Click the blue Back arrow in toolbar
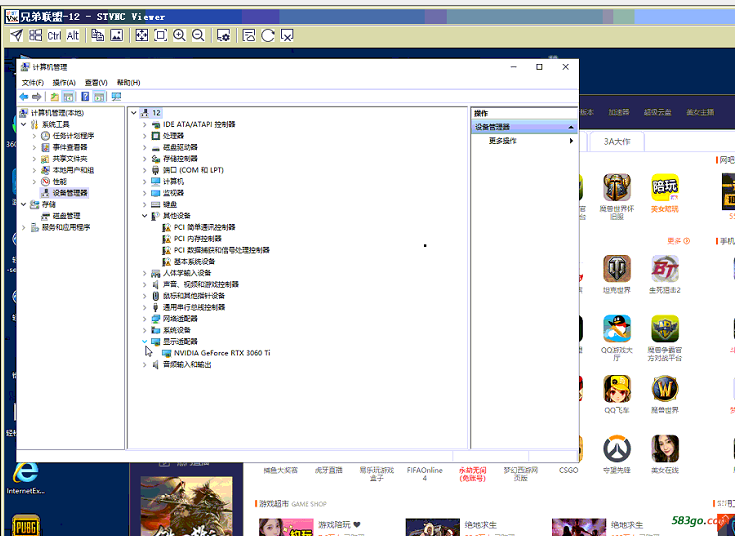735x536 pixels. coord(23,97)
